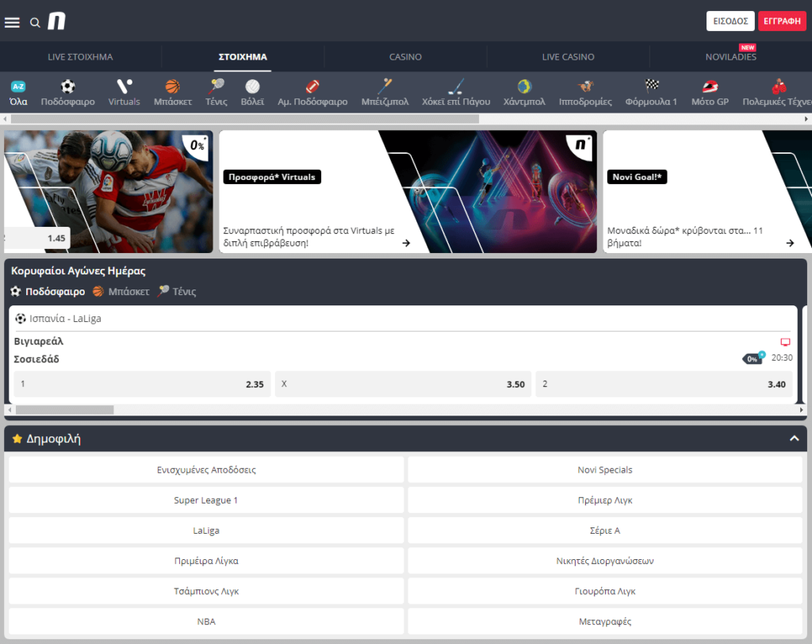This screenshot has height=644, width=812.
Task: Click the sports bar horizontal scrollbar
Action: (245, 119)
